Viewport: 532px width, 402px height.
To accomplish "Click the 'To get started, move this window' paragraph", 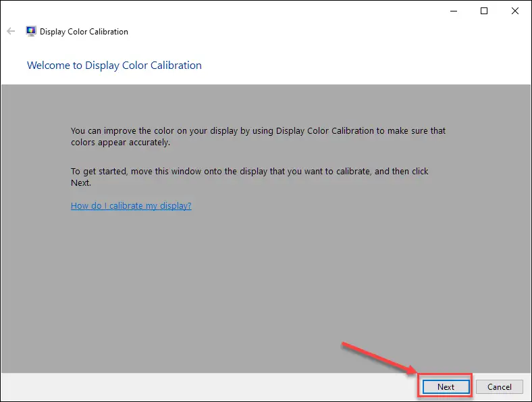I will (249, 177).
